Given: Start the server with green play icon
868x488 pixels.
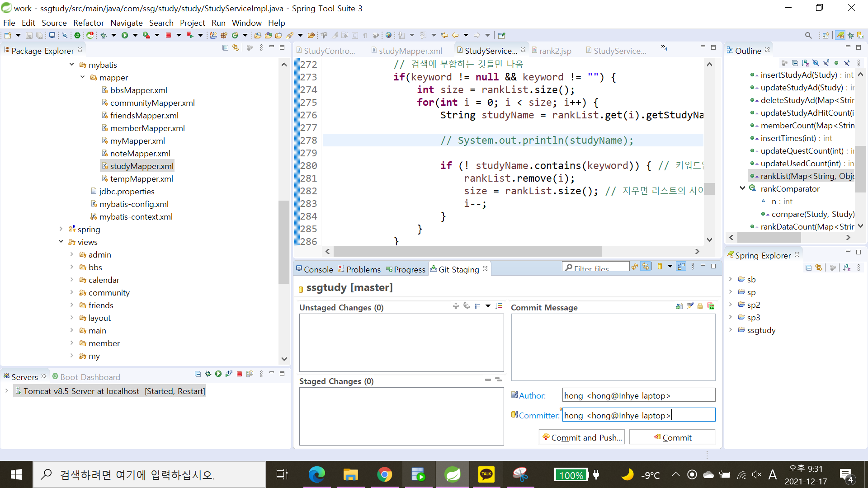Looking at the screenshot, I should (x=218, y=374).
